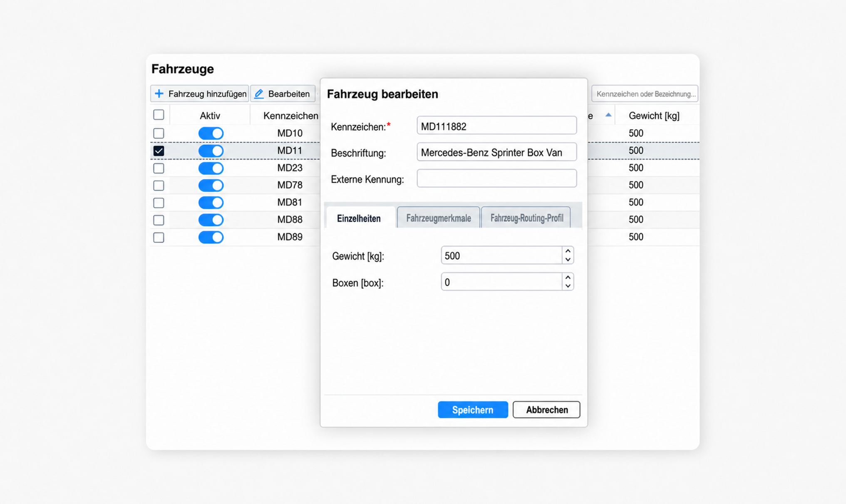Toggle Aktiv switch for MD11
The height and width of the screenshot is (504, 846).
pos(211,151)
